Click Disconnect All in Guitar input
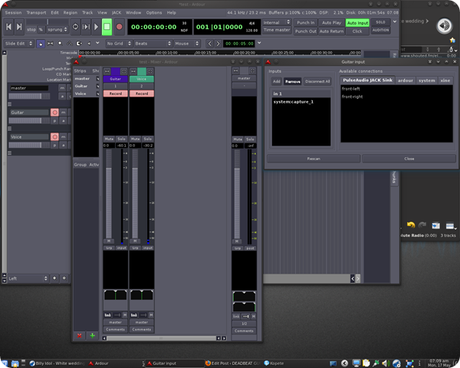This screenshot has width=460, height=368. [x=317, y=81]
